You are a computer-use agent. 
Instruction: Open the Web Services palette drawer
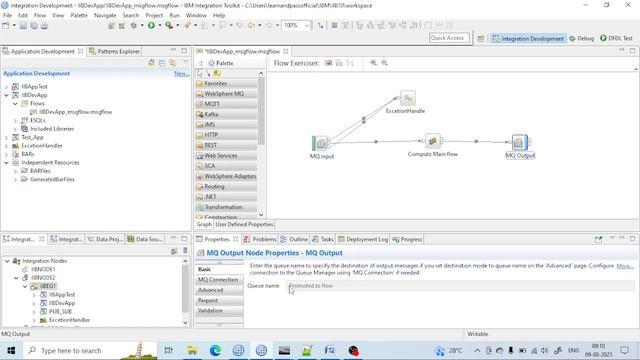click(x=227, y=156)
